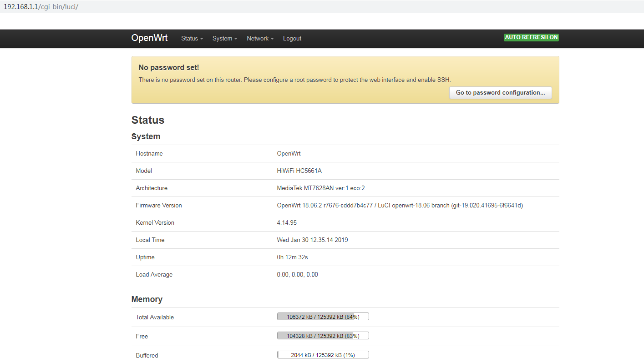Viewport: 644px width, 363px height.
Task: Select the Buffered memory progress bar
Action: [x=323, y=355]
